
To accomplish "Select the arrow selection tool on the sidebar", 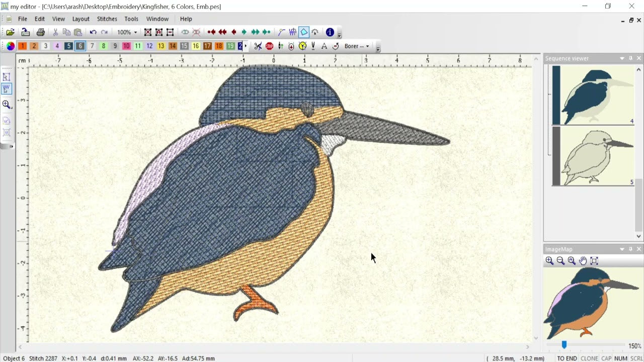I will click(x=7, y=77).
